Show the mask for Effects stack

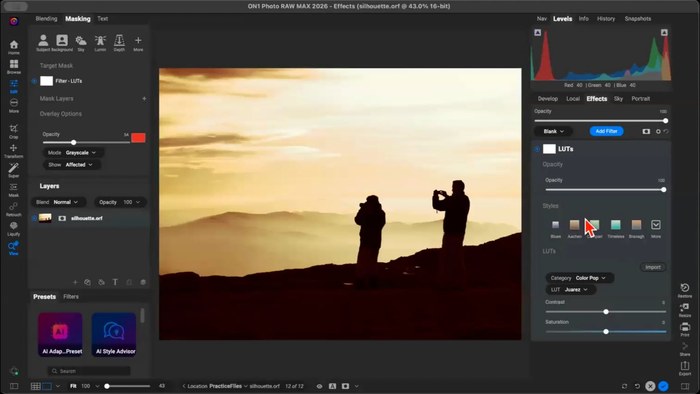[x=646, y=131]
